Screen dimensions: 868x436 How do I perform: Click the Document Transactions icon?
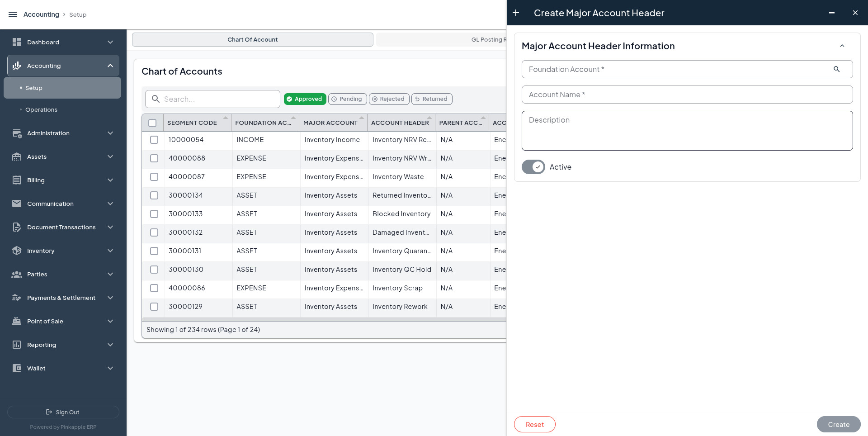pos(17,227)
